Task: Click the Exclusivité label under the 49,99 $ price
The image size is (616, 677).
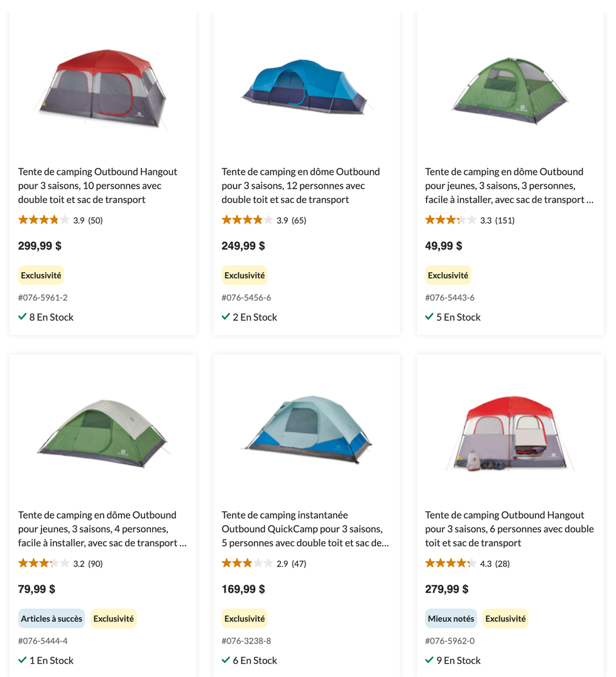Action: tap(448, 275)
